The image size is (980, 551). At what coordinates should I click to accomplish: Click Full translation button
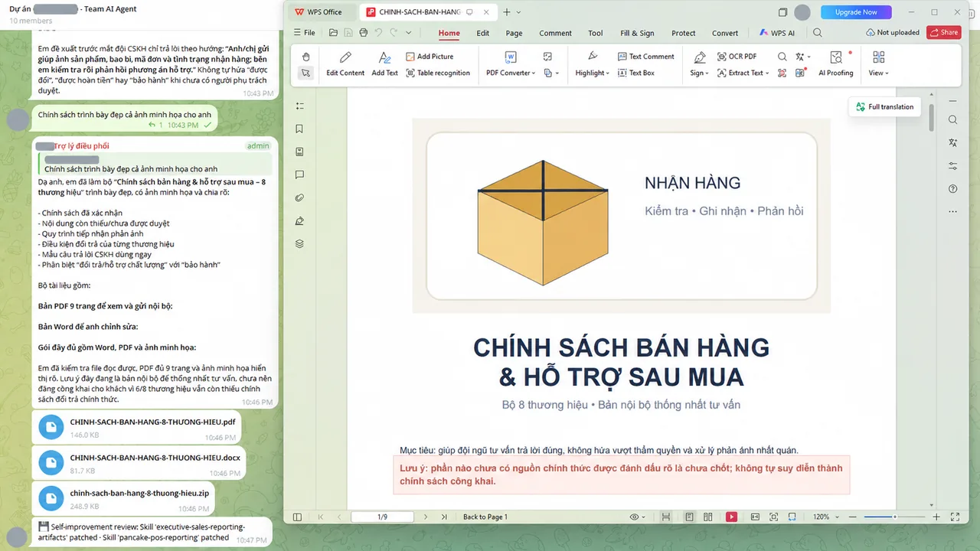(x=884, y=107)
